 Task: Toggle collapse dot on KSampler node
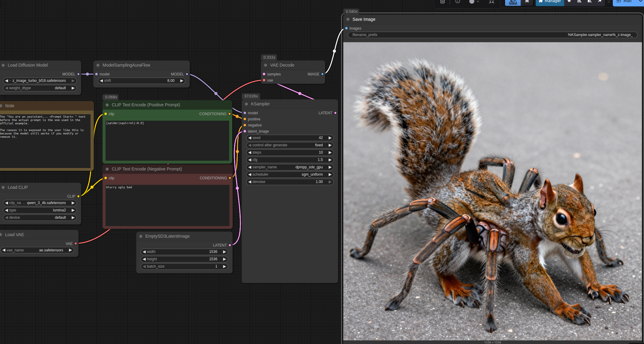coord(246,104)
